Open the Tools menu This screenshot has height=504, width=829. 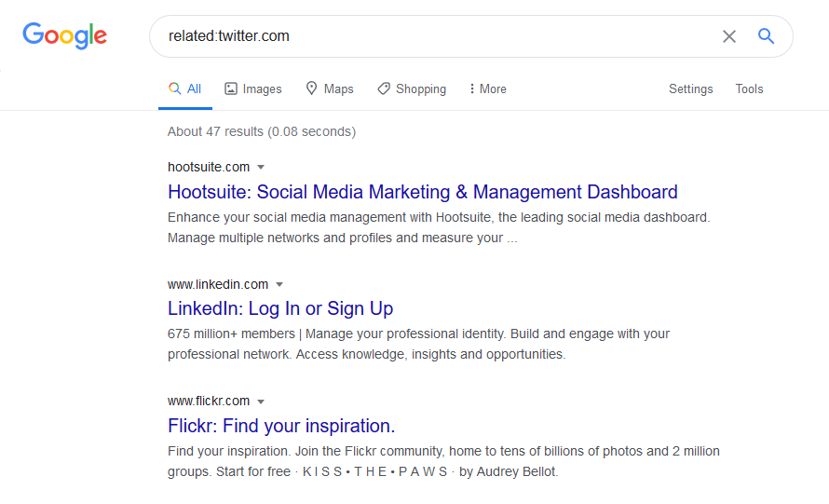(749, 89)
